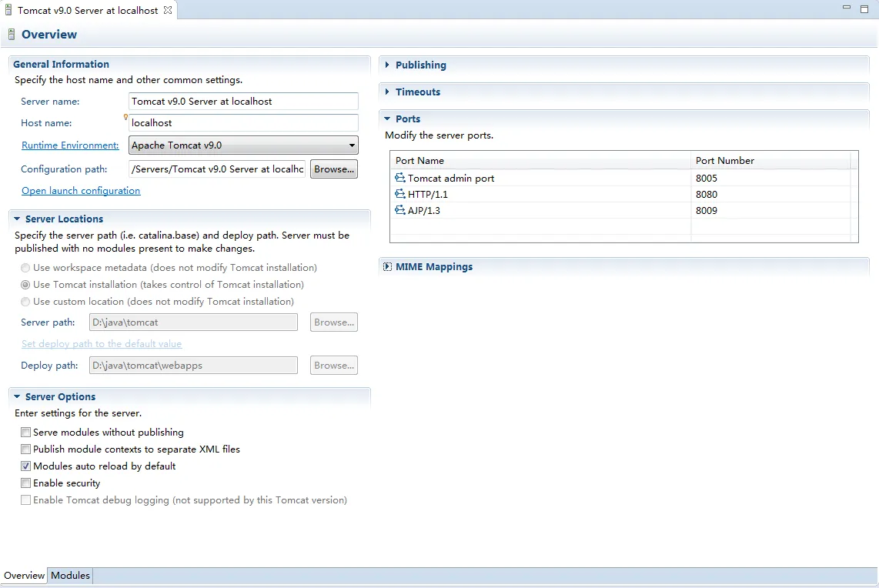Click port number 8080
The image size is (879, 588).
707,195
